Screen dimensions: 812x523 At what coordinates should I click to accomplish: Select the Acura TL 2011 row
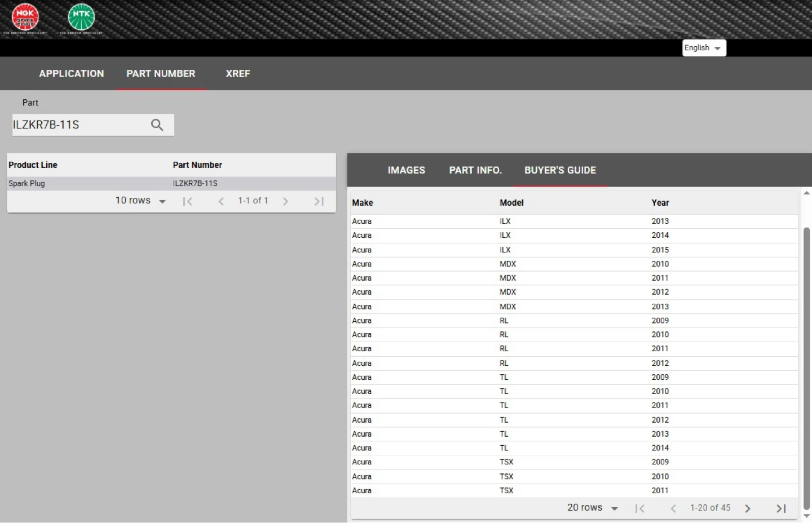click(574, 406)
